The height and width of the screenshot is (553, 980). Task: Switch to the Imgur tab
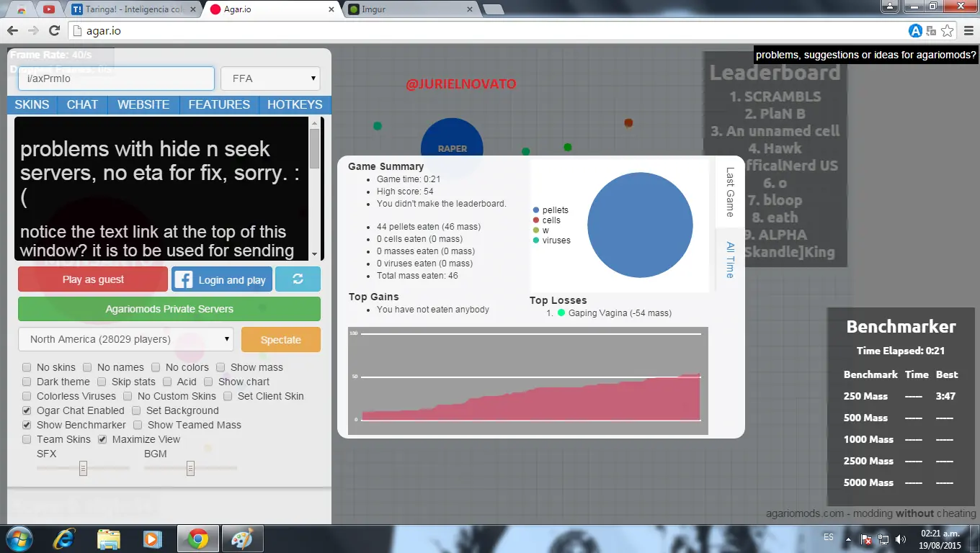410,9
